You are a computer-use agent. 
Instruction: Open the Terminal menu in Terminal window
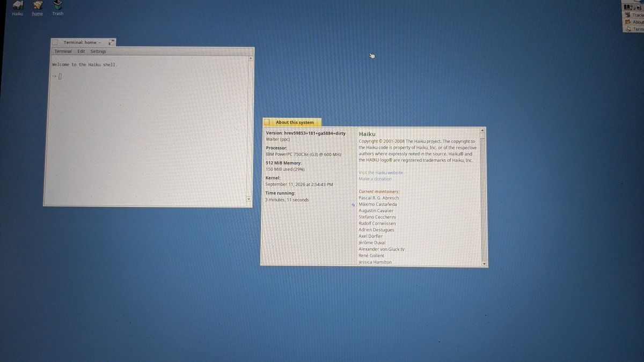63,51
